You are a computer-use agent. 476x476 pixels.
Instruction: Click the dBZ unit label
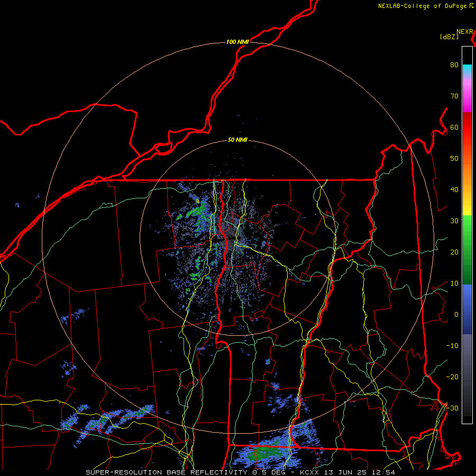pyautogui.click(x=449, y=37)
